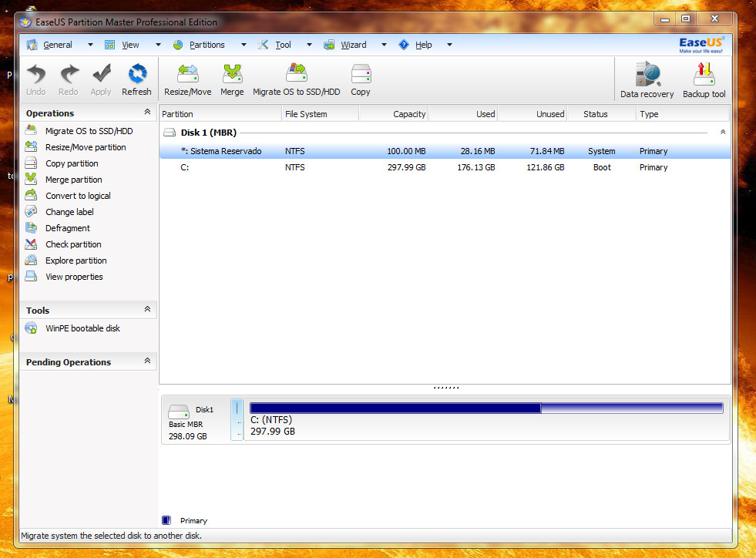
Task: Click the 297.99 GB capacity cell
Action: [406, 167]
